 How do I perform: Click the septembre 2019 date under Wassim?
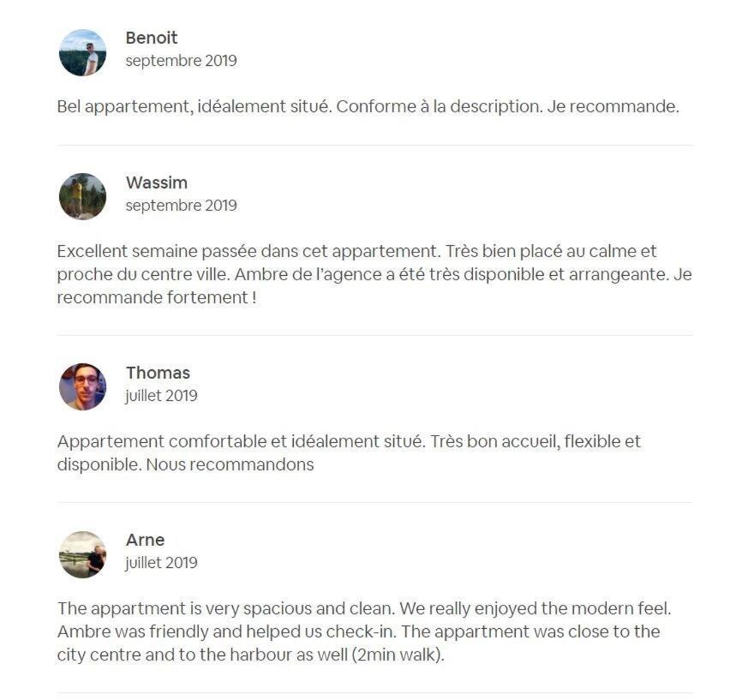(x=182, y=205)
